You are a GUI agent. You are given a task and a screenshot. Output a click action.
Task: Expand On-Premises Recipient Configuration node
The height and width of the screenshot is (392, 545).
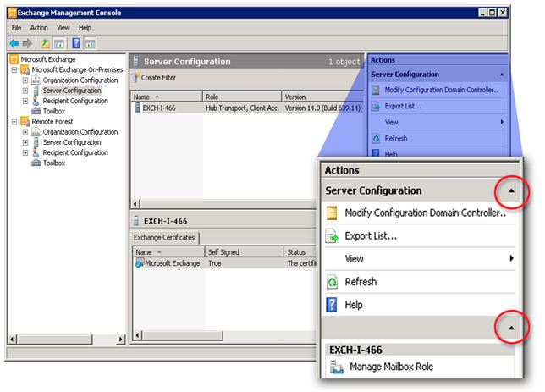point(25,102)
